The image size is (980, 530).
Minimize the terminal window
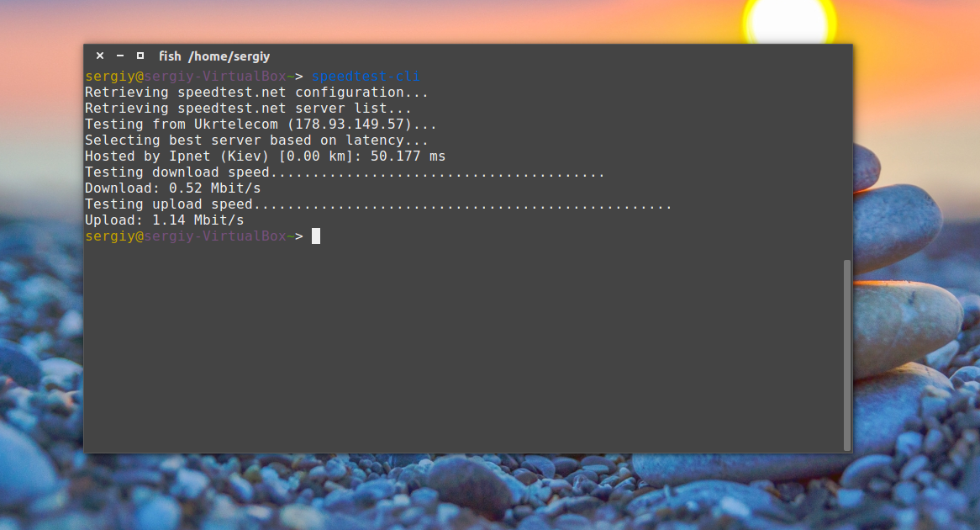click(120, 56)
